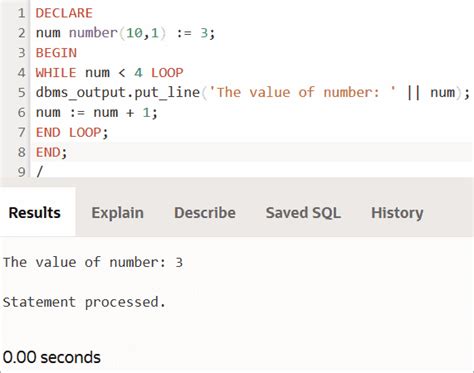Image resolution: width=474 pixels, height=373 pixels.
Task: Click the DECLARE keyword on line 1
Action: coord(64,13)
